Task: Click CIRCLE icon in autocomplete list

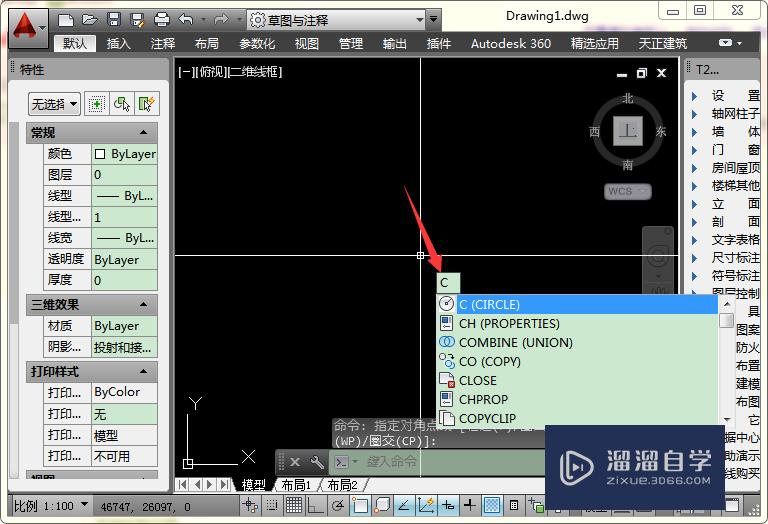Action: pos(446,304)
